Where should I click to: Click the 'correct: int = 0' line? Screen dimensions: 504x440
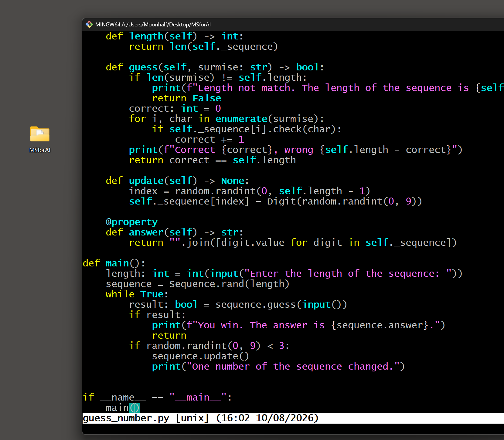175,108
